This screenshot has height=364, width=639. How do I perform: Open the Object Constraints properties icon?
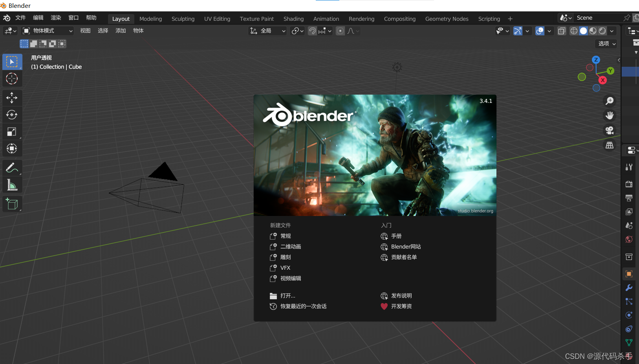click(x=629, y=329)
